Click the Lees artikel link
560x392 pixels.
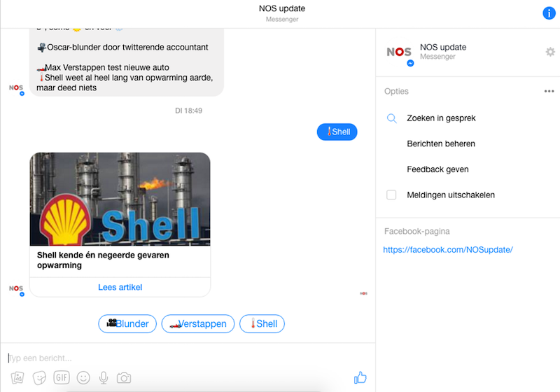[120, 287]
